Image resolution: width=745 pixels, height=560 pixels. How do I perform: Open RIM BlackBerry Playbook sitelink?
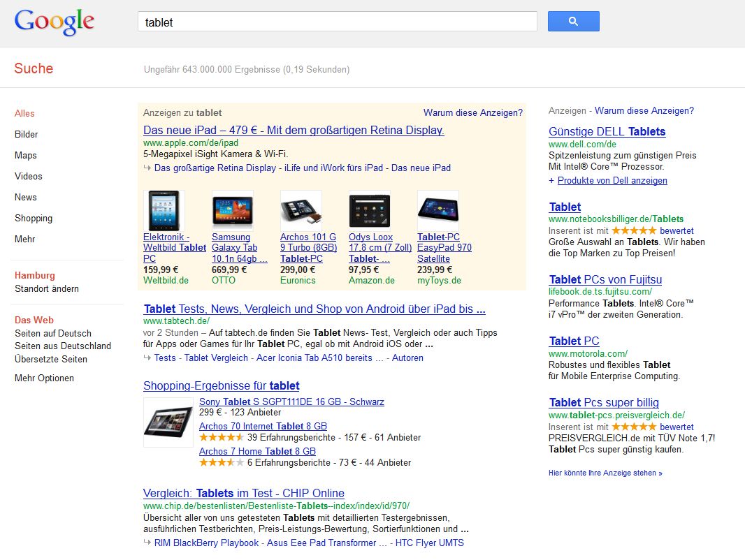click(206, 543)
